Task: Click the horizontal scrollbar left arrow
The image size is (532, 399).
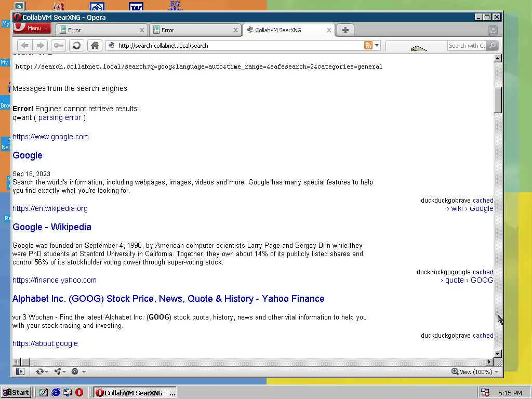Action: click(x=16, y=362)
